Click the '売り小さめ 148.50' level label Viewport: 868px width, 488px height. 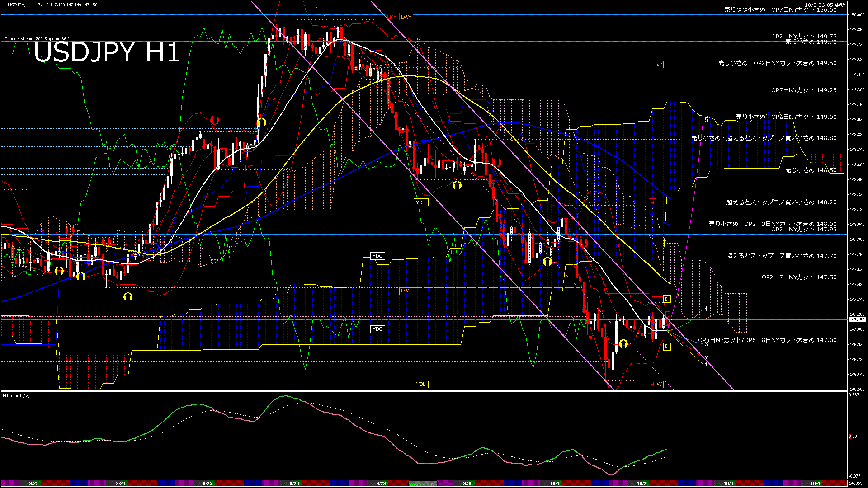[811, 170]
